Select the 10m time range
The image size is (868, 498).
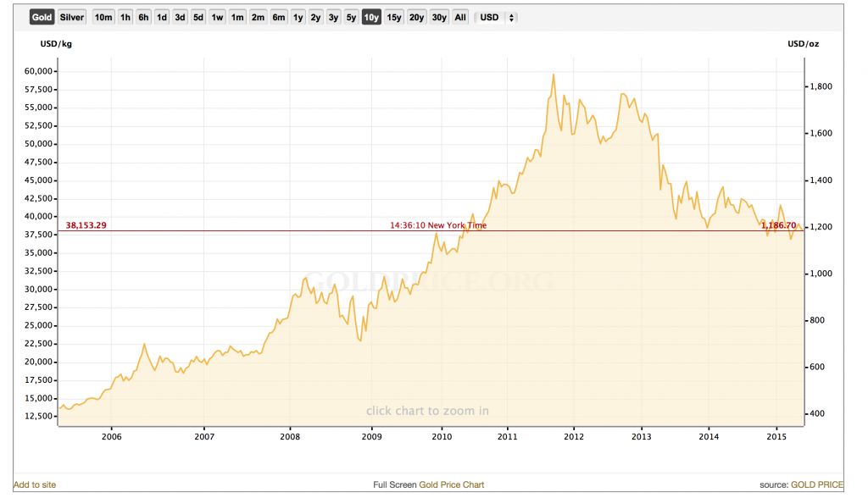tap(103, 17)
